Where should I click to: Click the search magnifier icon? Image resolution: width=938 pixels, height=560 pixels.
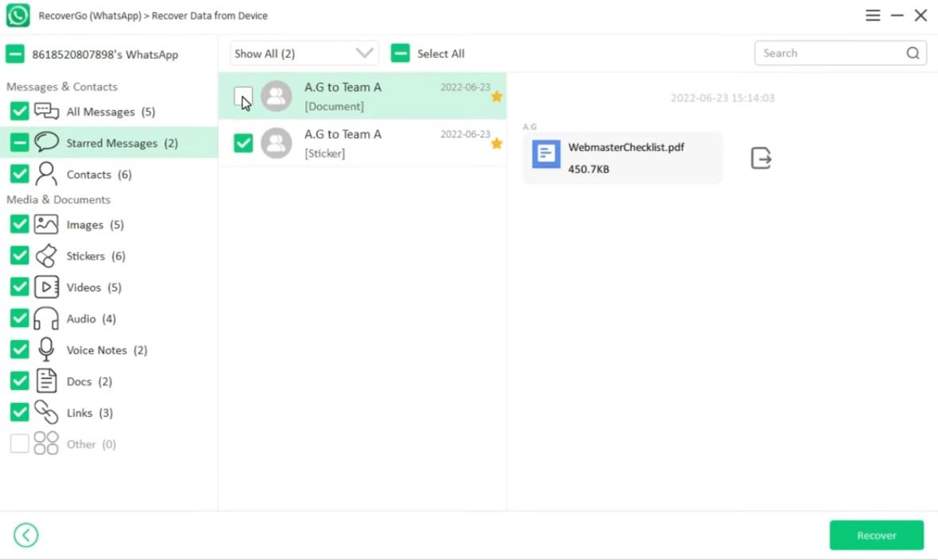(913, 53)
